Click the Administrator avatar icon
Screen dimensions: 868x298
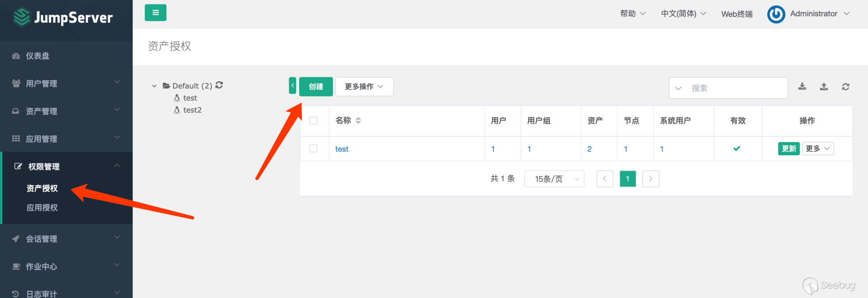[776, 14]
